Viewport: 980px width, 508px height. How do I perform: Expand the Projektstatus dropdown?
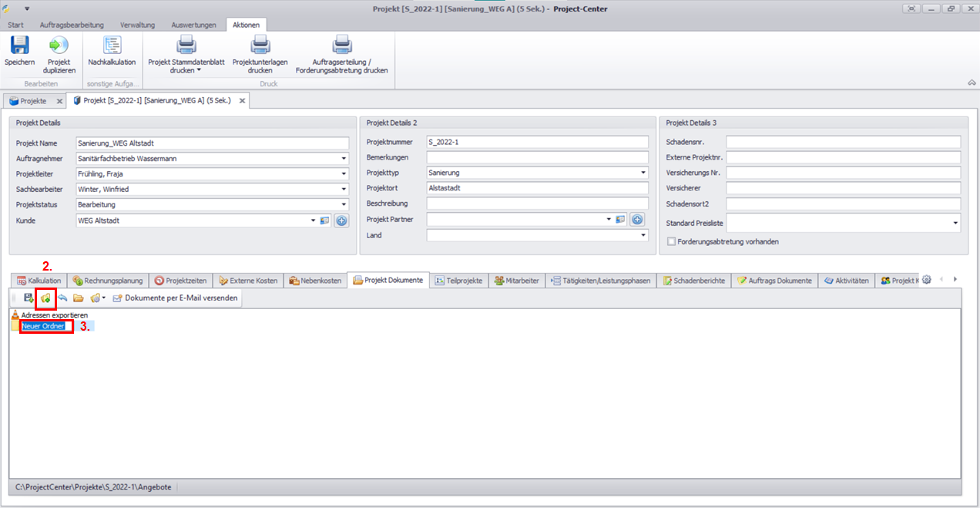point(343,205)
